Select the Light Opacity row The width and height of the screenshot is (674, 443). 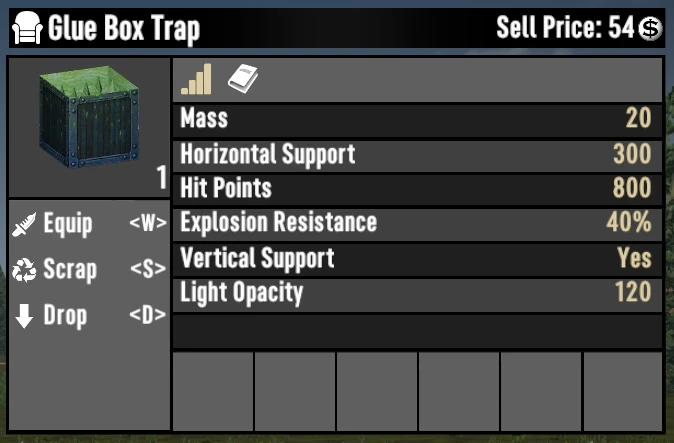tap(417, 295)
